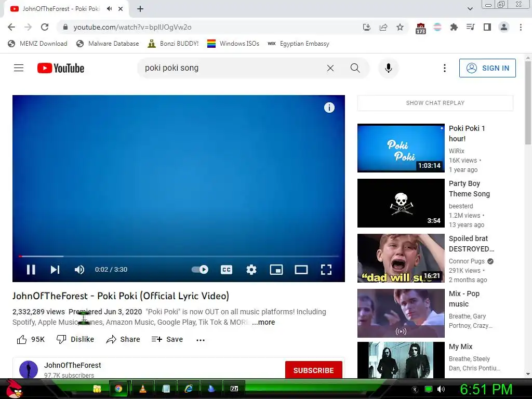
Task: Skip to the next video
Action: click(x=55, y=270)
